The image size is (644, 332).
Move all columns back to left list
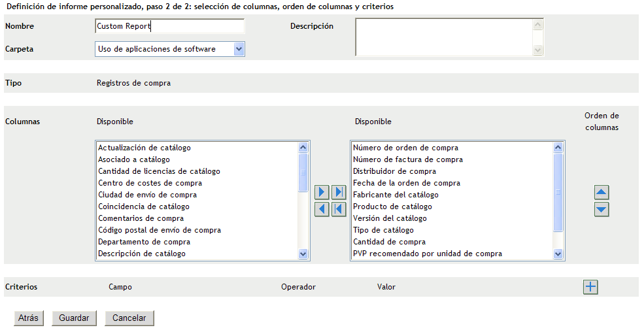339,209
